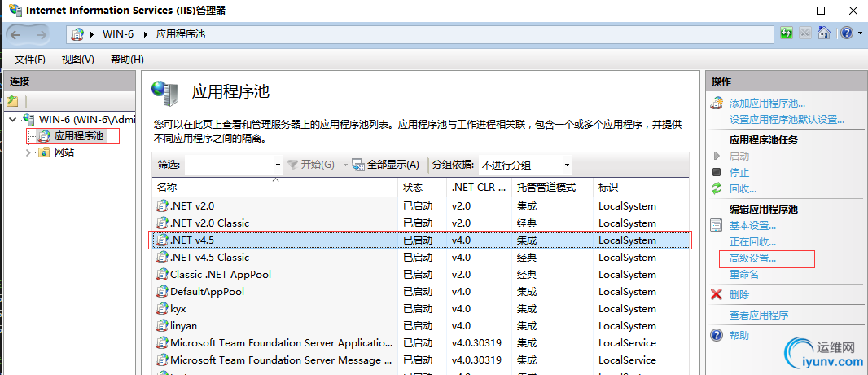
Task: Open the home page icon
Action: pyautogui.click(x=824, y=33)
